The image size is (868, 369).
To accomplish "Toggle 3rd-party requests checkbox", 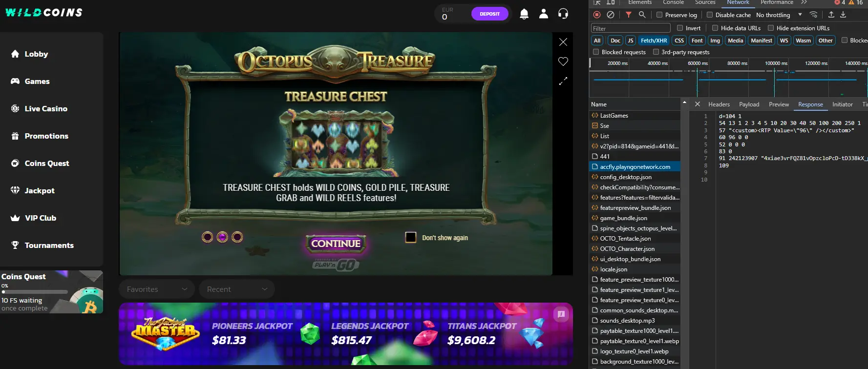I will [x=656, y=52].
